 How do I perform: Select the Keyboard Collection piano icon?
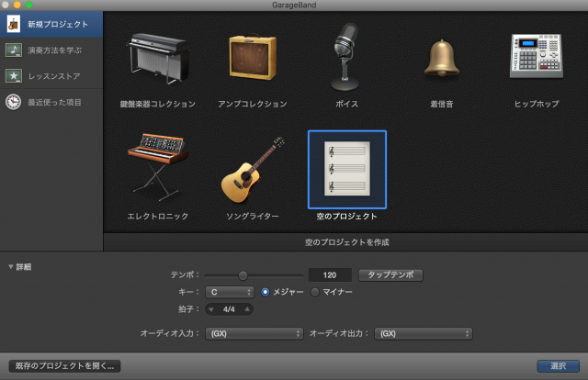point(158,58)
